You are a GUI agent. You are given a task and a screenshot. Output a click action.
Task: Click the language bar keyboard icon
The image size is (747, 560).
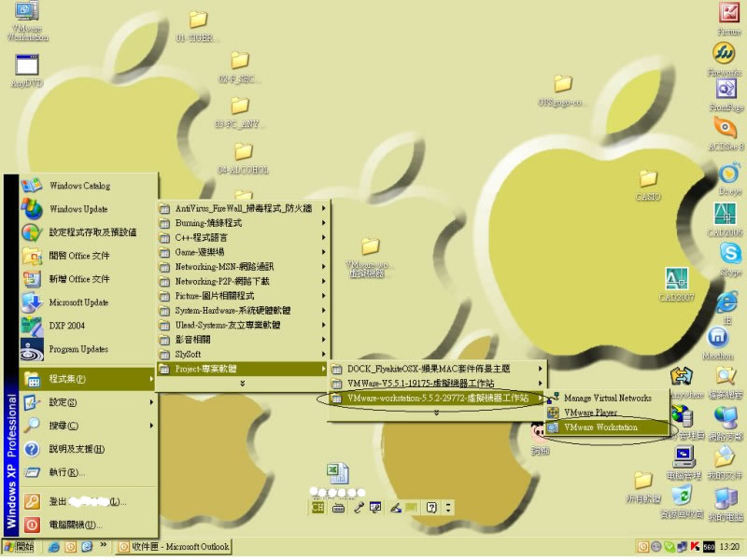[x=338, y=508]
